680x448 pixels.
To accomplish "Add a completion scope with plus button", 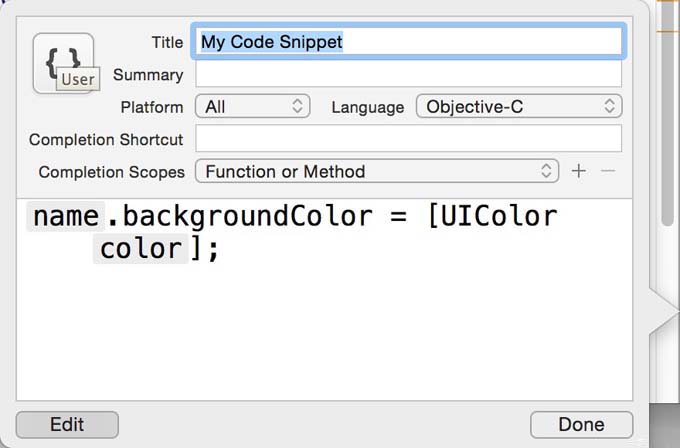I will coord(578,171).
